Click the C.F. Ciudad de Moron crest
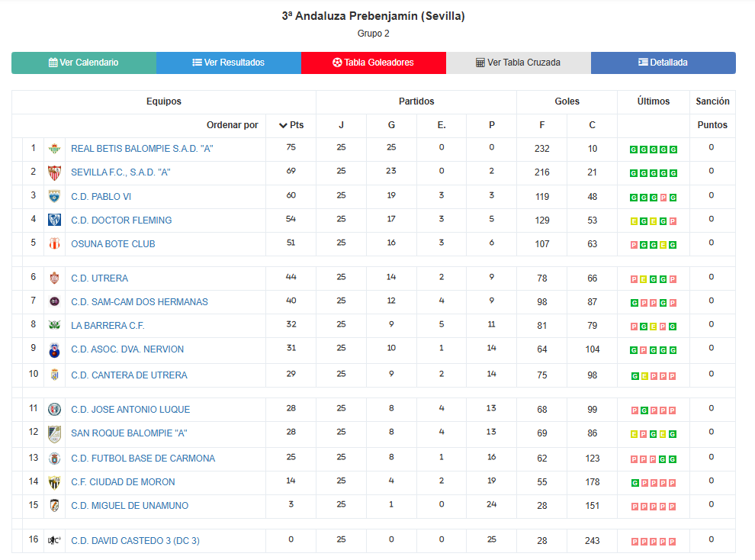 pos(54,482)
